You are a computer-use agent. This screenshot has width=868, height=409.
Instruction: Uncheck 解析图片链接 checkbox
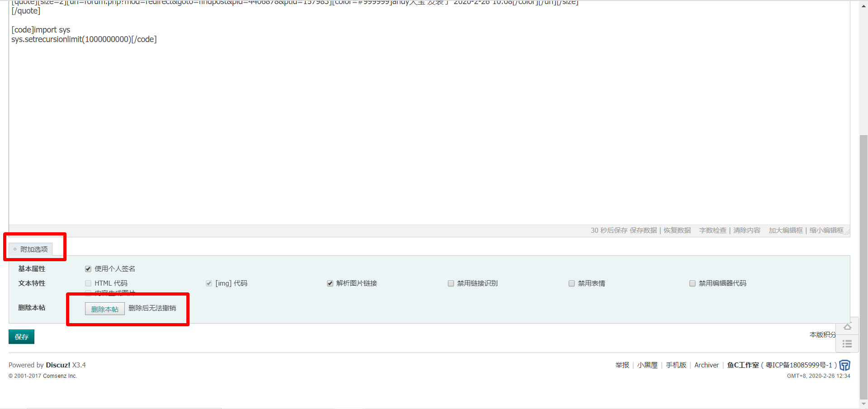pyautogui.click(x=330, y=283)
